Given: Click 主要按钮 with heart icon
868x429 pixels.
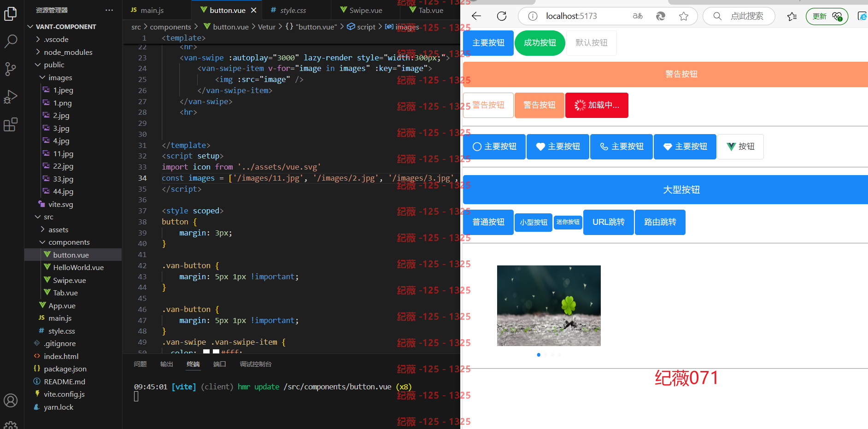Looking at the screenshot, I should tap(558, 147).
